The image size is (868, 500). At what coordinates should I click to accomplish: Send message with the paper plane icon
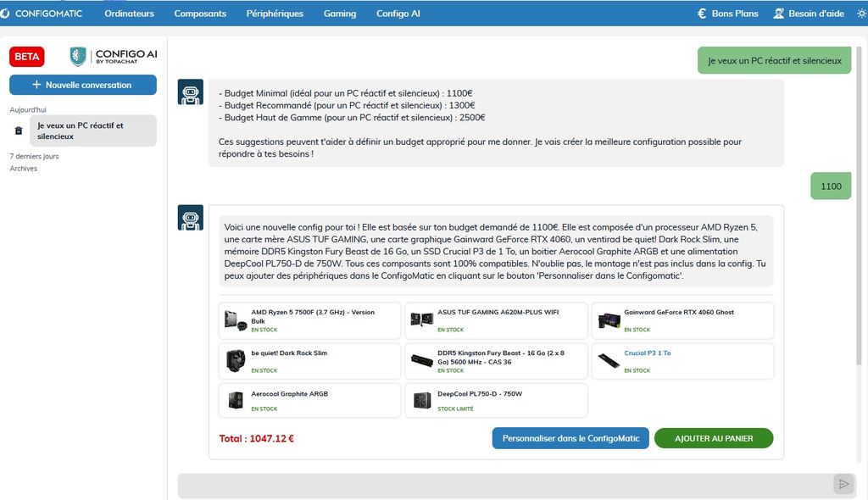[x=843, y=485]
